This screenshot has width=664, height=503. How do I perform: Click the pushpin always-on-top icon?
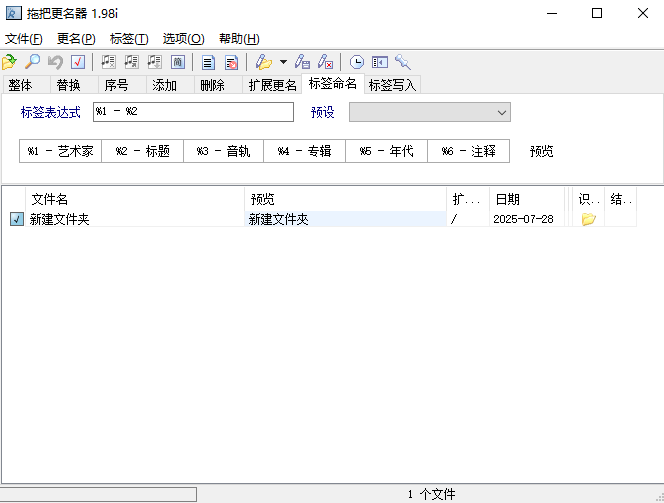403,62
